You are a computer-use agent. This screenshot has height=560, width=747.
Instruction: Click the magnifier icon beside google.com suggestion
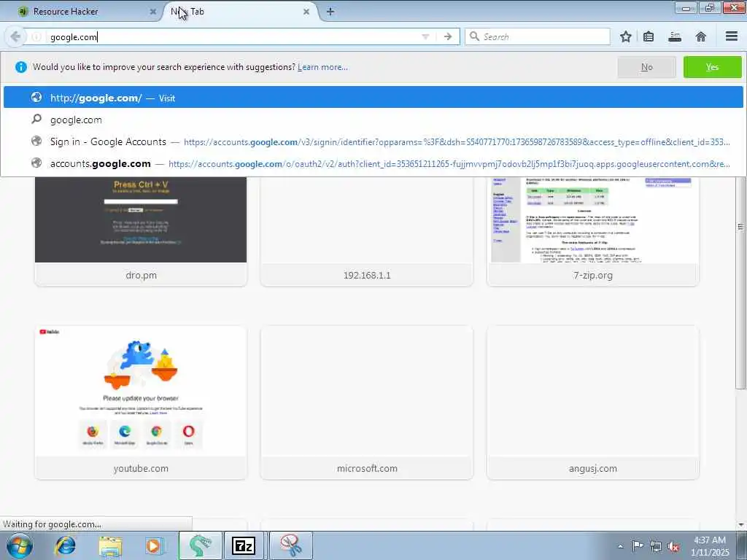click(36, 119)
